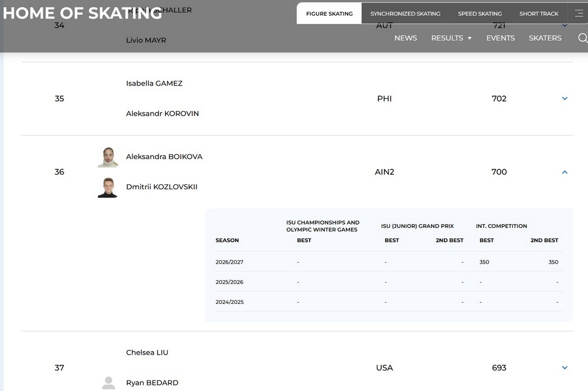588x391 pixels.
Task: Go to the News page
Action: [x=405, y=38]
